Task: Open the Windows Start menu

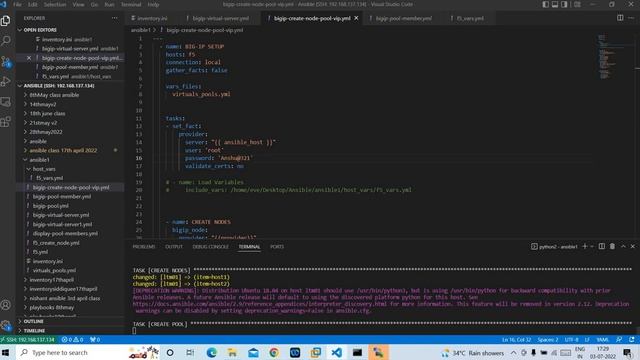Action: [6, 352]
